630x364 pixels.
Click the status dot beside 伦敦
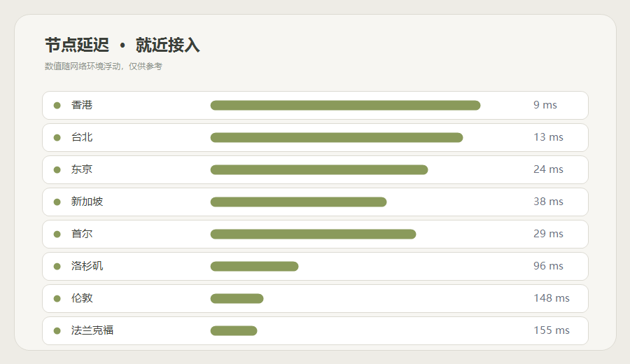click(57, 298)
